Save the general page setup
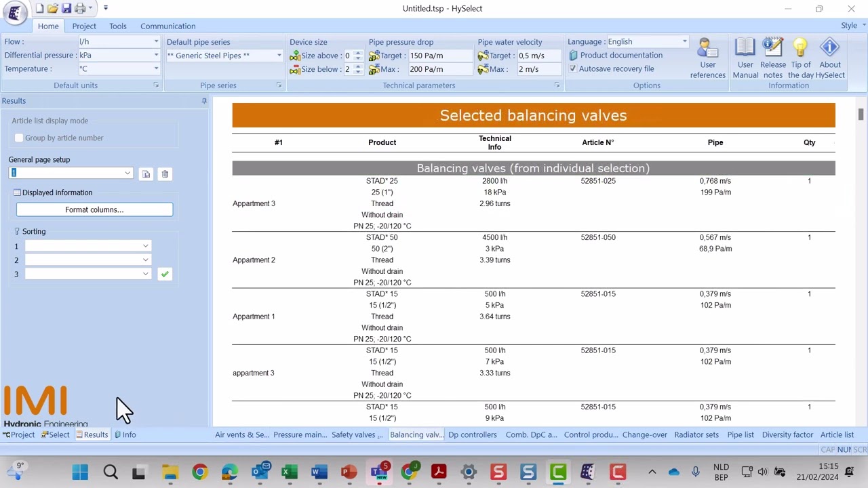The height and width of the screenshot is (488, 868). click(146, 174)
